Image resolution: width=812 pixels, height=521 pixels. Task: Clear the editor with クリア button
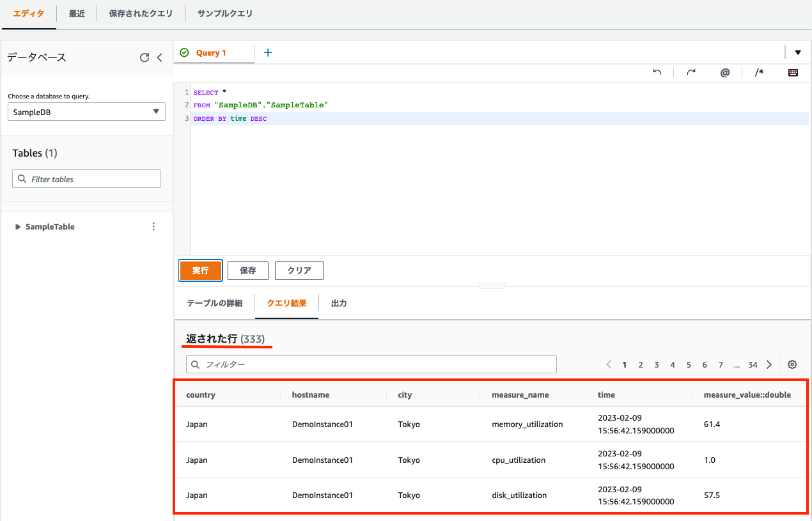tap(299, 270)
